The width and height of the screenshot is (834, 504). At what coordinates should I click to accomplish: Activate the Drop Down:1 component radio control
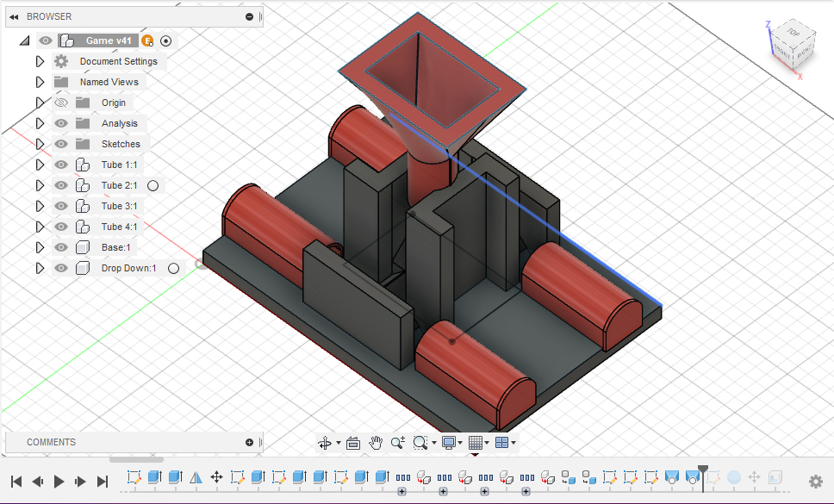point(173,268)
